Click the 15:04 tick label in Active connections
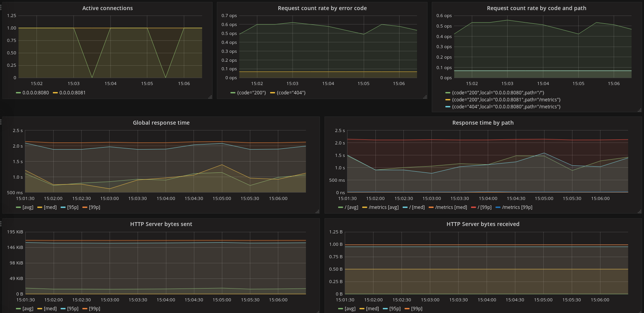The image size is (644, 313). (x=110, y=83)
